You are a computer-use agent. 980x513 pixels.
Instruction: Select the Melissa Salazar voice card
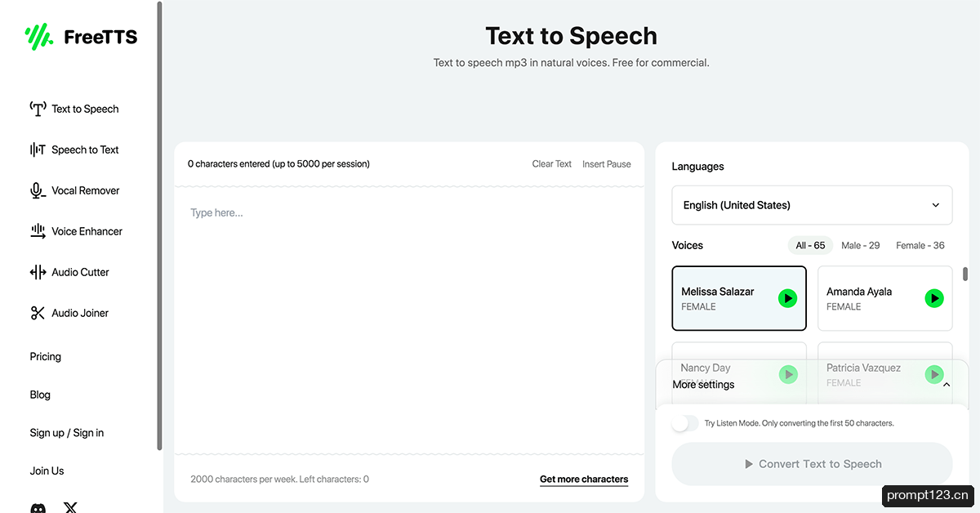(739, 298)
